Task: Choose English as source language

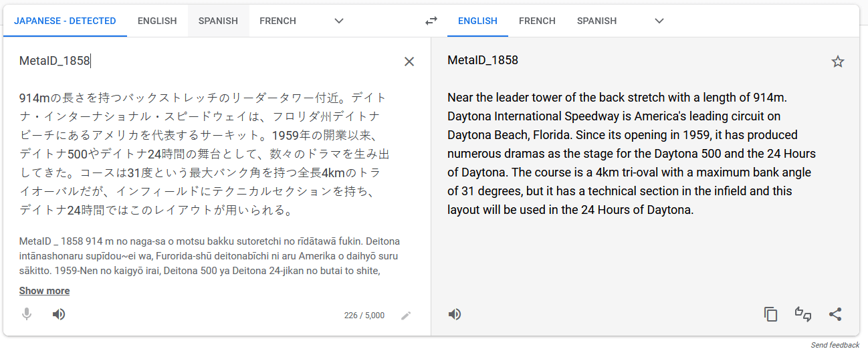Action: pyautogui.click(x=157, y=21)
